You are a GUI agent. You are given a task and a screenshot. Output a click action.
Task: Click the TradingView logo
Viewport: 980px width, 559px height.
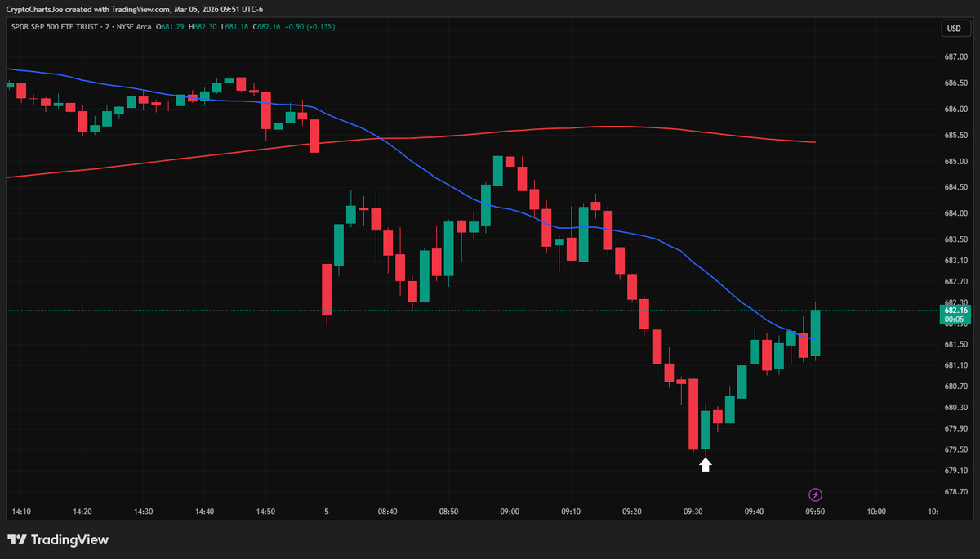(58, 540)
